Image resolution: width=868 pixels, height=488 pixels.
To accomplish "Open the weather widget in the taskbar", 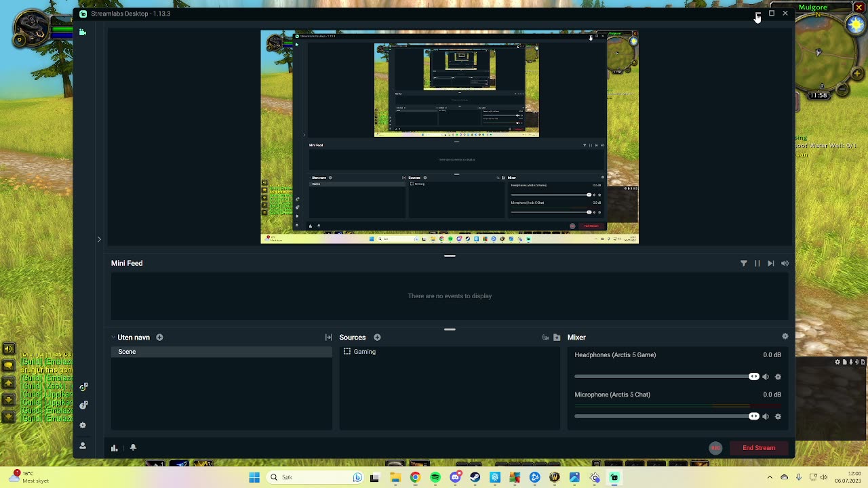I will coord(28,477).
